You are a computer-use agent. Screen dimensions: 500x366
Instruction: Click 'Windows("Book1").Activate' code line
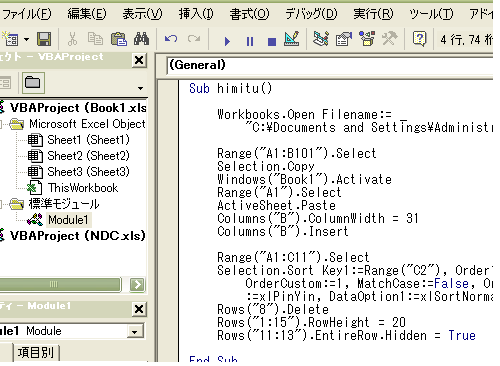point(304,180)
